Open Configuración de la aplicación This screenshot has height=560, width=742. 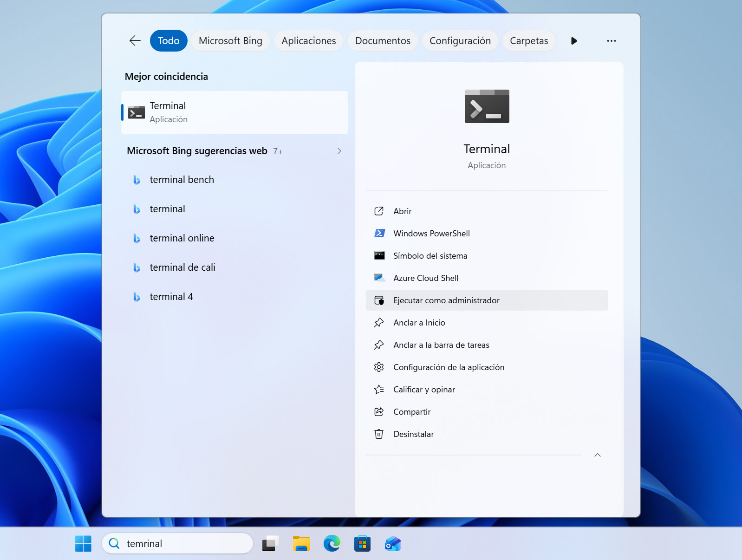click(487, 367)
